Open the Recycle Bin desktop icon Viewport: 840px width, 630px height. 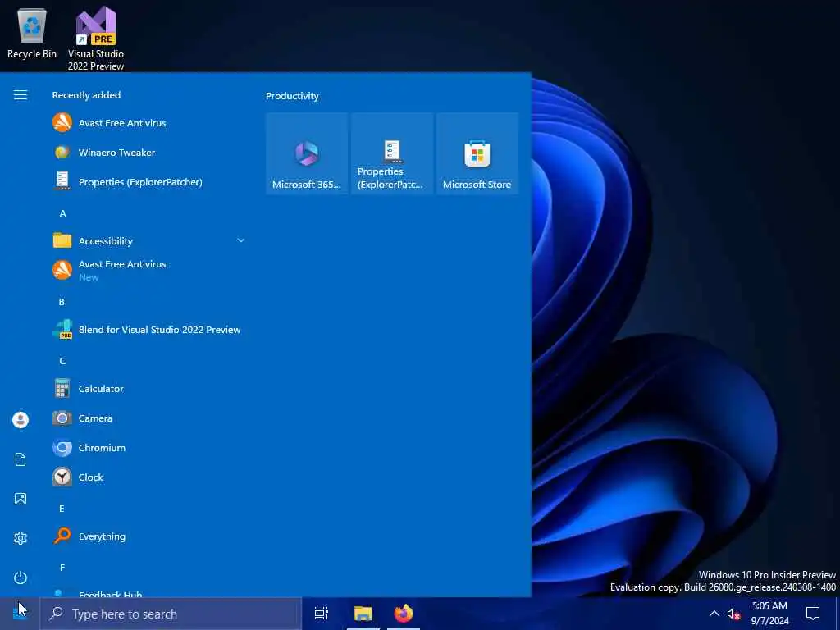(x=32, y=33)
